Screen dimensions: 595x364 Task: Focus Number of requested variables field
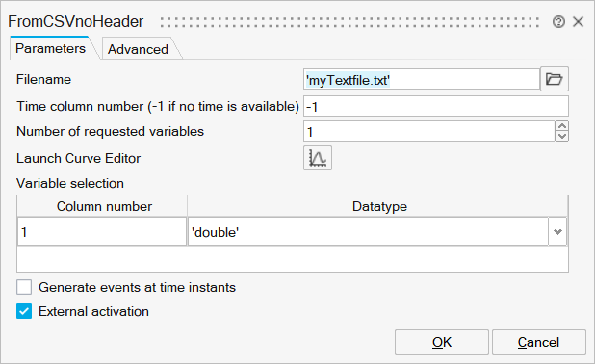[429, 131]
